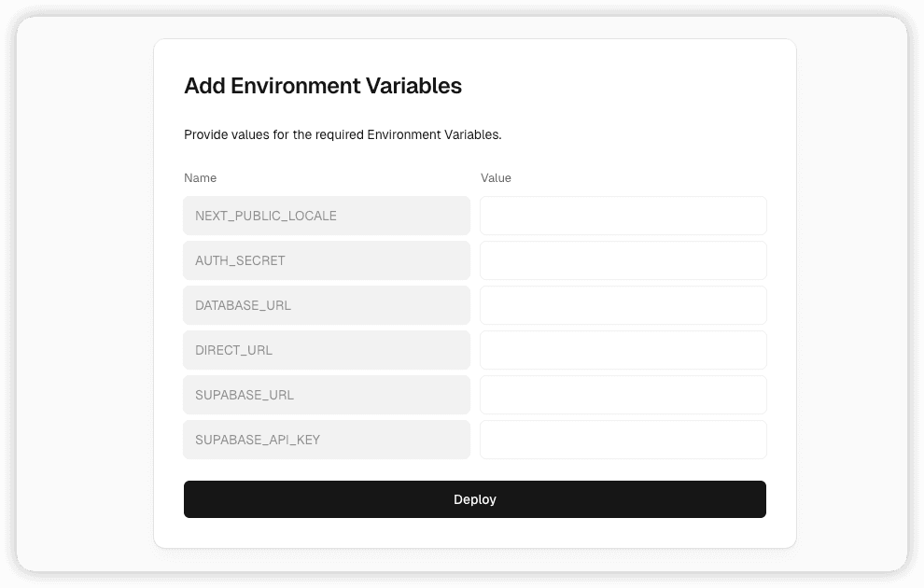Click the Deploy button
The width and height of the screenshot is (924, 588).
pos(474,499)
